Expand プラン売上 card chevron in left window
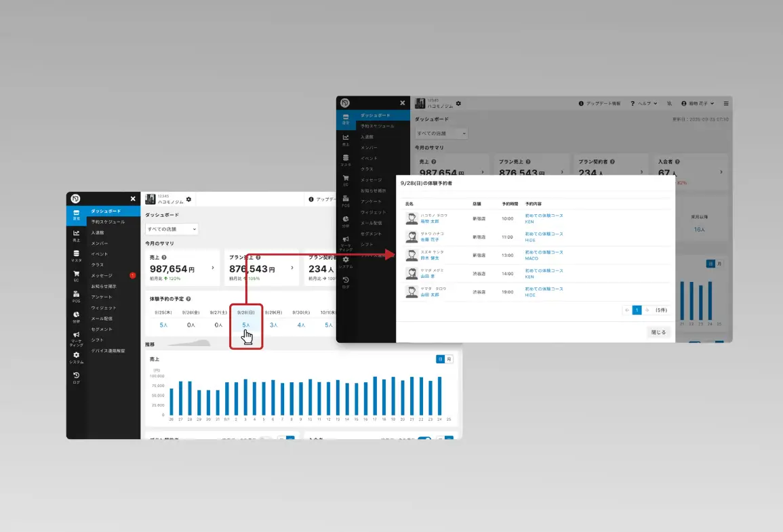The height and width of the screenshot is (532, 783). 292,268
